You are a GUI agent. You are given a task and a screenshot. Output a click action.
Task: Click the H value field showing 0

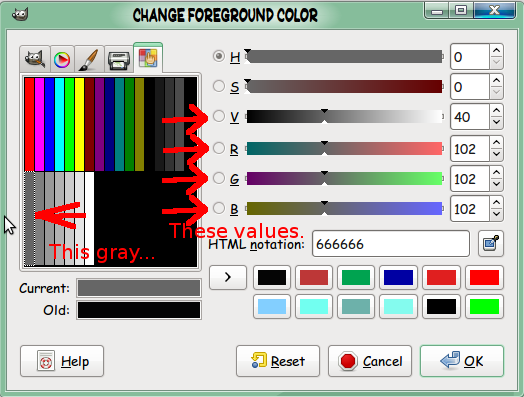[470, 56]
